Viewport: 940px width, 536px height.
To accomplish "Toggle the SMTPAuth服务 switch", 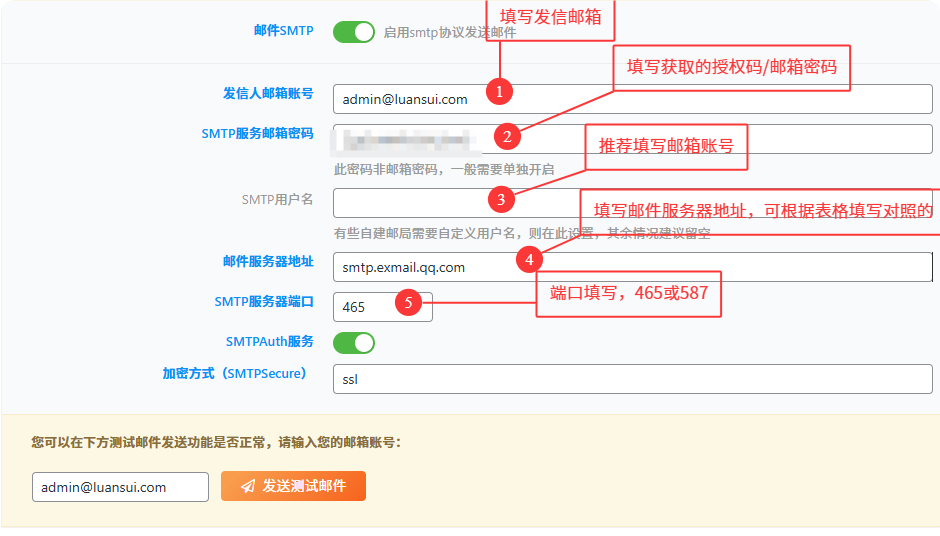I will tap(354, 343).
